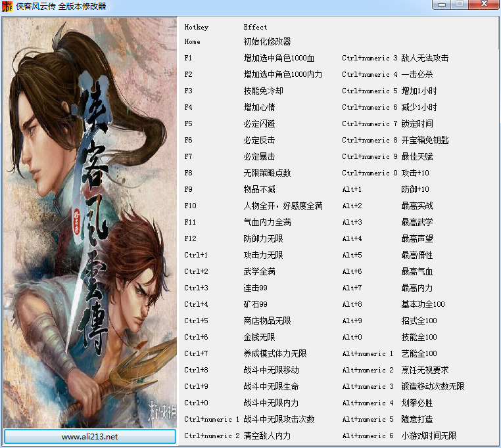This screenshot has width=501, height=448.
Task: Click the 开宝箱免钥匙 effect text
Action: [x=425, y=140]
